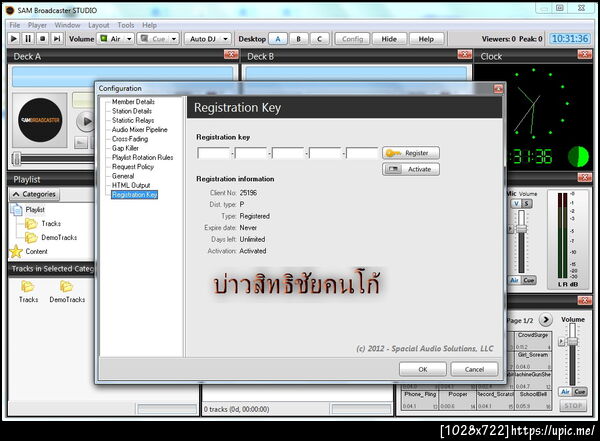Select Registration Key tree item
The width and height of the screenshot is (600, 441).
coord(134,194)
